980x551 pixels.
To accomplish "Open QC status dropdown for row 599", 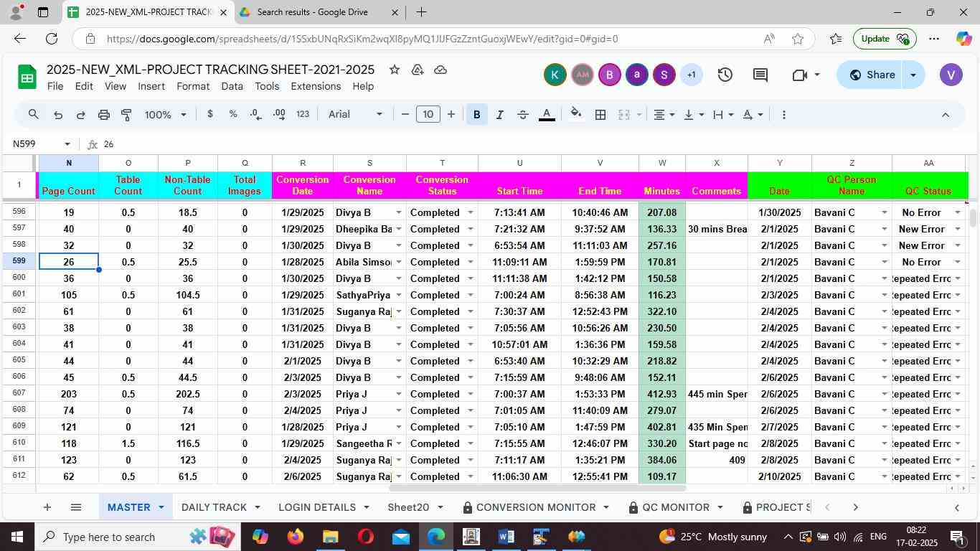I will click(x=957, y=262).
